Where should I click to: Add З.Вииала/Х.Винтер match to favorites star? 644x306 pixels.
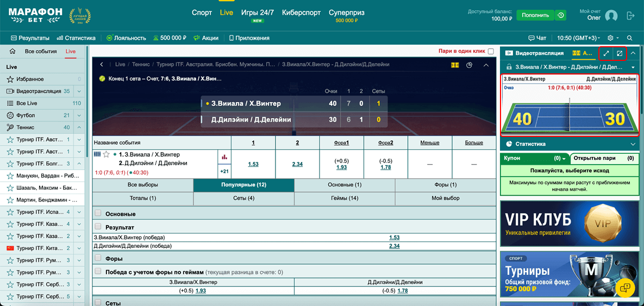point(107,154)
